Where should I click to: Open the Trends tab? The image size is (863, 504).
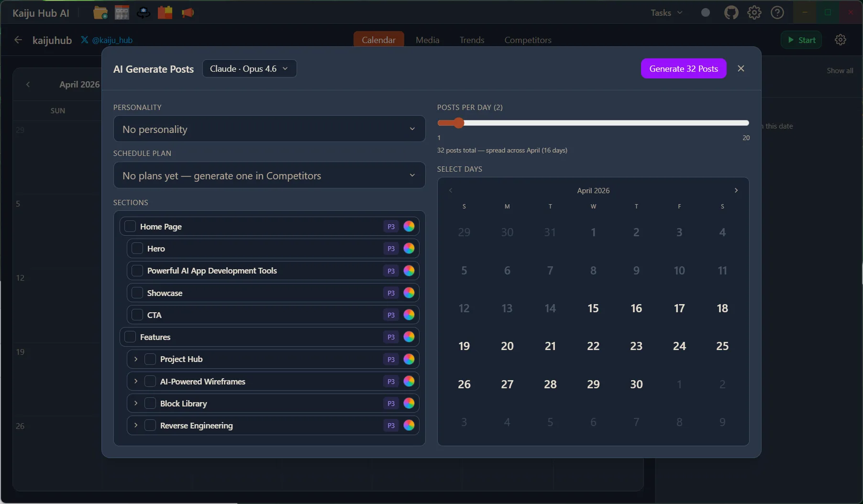[x=472, y=40]
